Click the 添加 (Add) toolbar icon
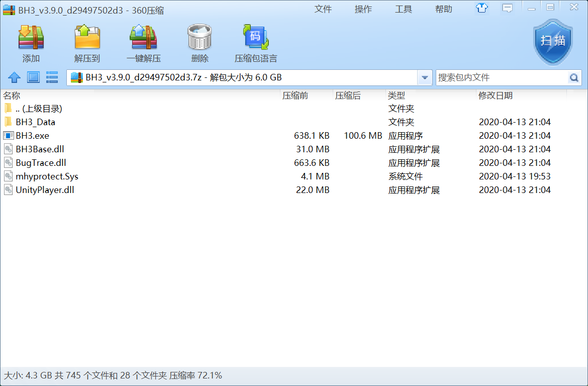 (31, 38)
